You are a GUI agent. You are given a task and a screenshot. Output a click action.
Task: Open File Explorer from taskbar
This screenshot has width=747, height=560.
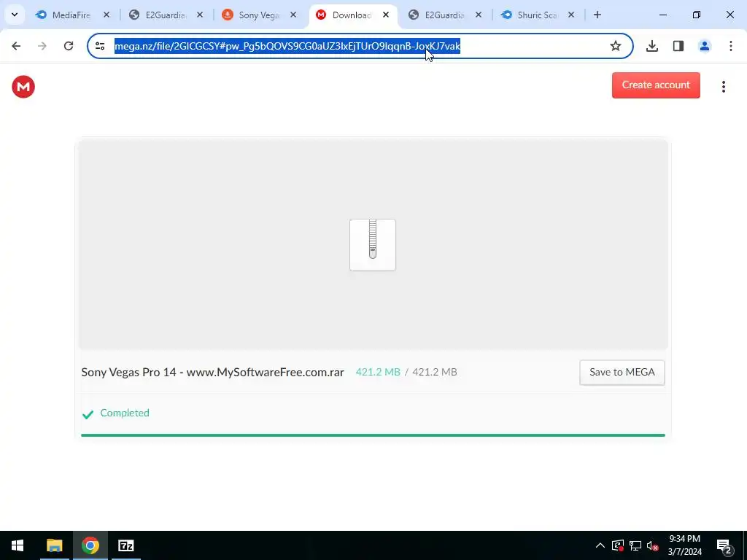(x=54, y=545)
